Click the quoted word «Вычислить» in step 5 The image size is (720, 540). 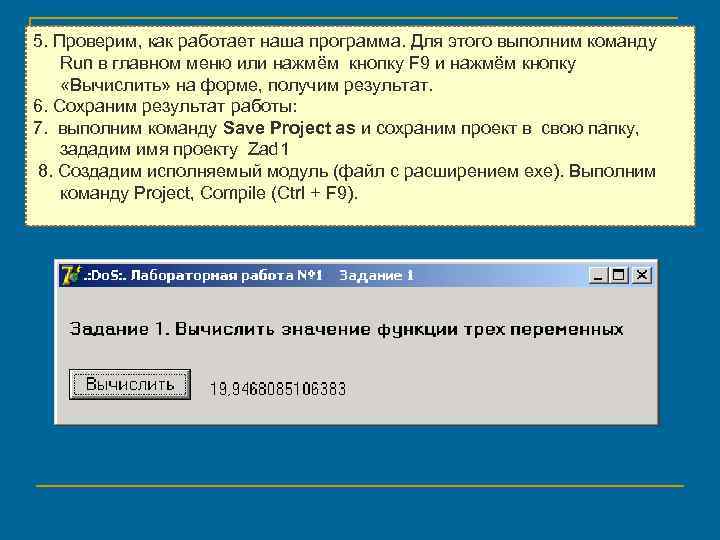point(115,85)
